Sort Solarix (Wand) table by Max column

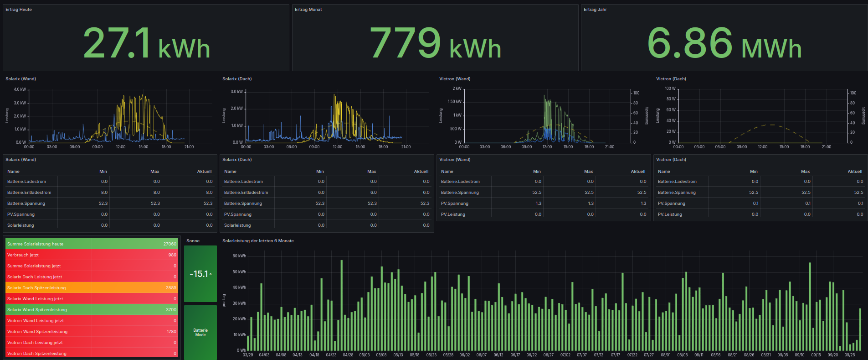pyautogui.click(x=154, y=172)
